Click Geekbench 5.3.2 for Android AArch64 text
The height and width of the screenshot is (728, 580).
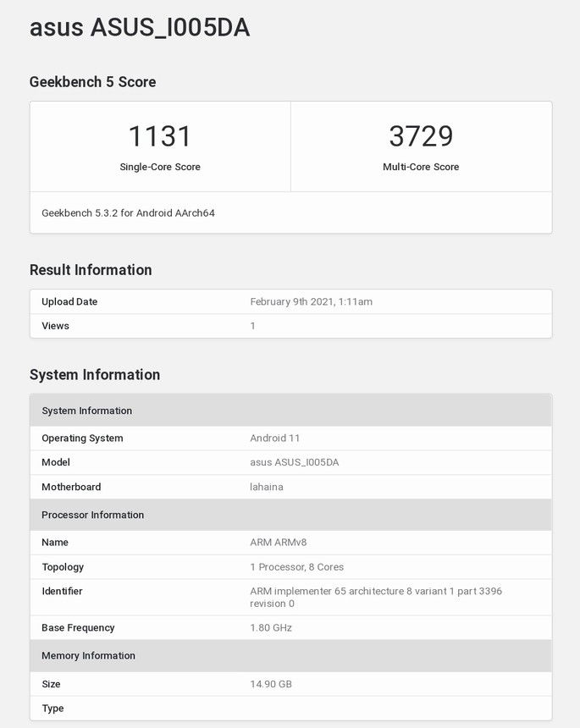[128, 213]
